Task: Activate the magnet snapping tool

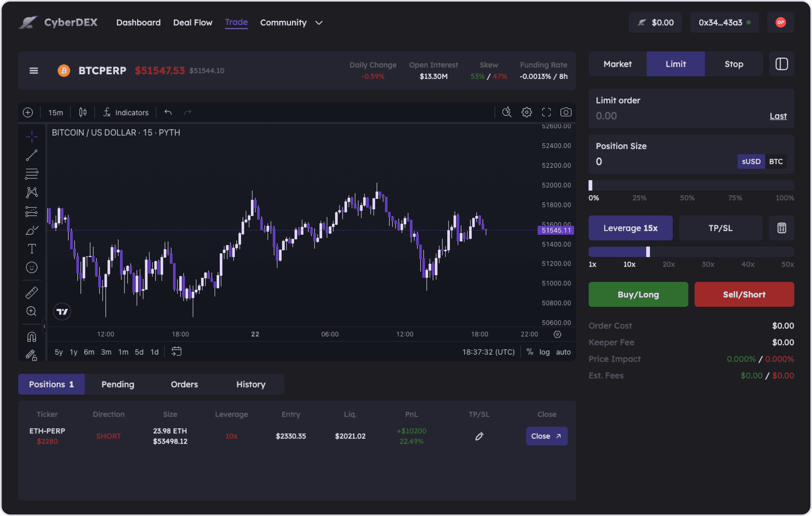Action: pyautogui.click(x=31, y=336)
